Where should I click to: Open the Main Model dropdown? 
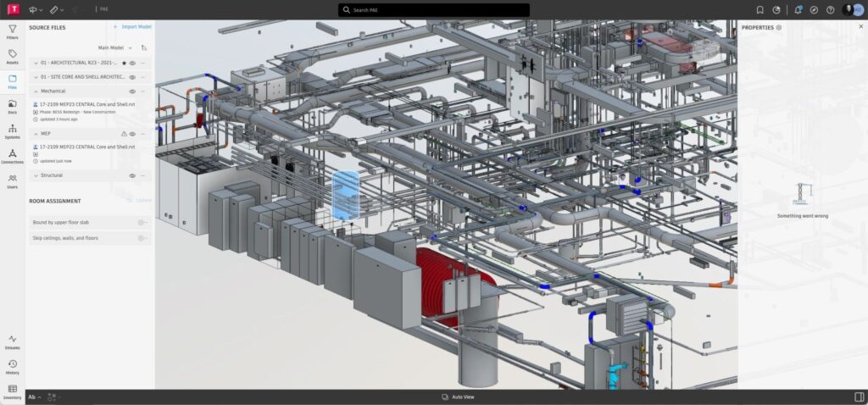[x=115, y=48]
